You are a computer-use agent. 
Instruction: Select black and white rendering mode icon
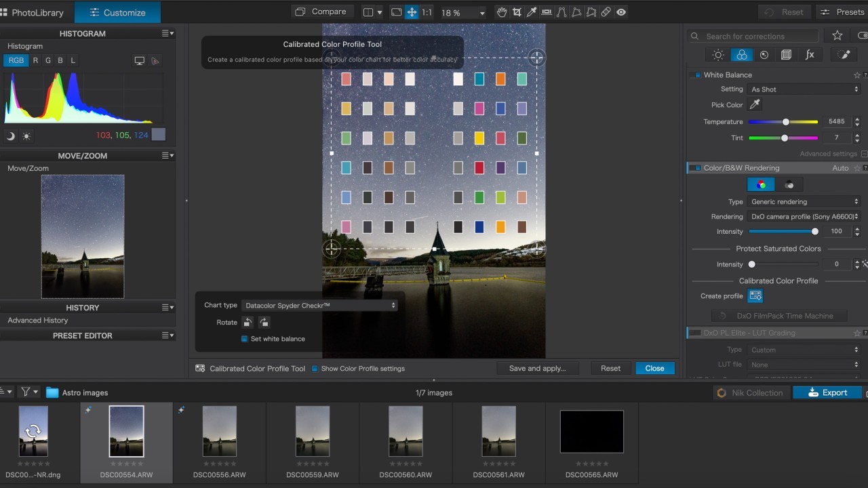(x=789, y=184)
